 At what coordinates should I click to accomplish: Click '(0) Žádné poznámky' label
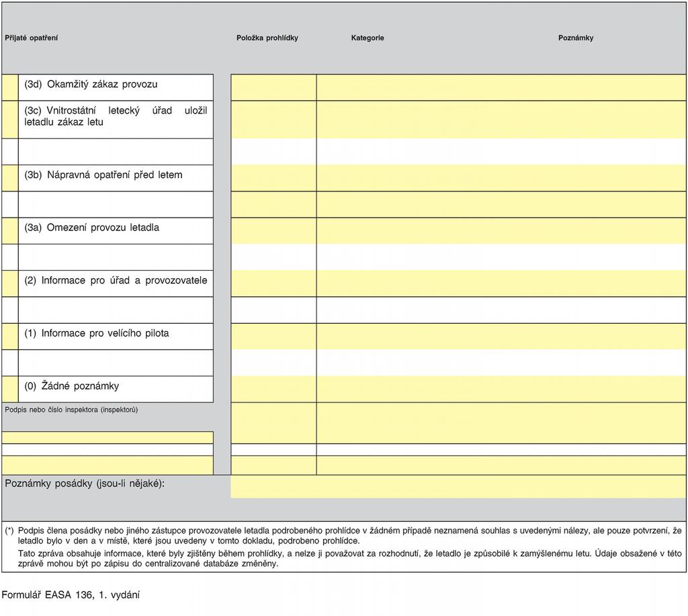[71, 386]
